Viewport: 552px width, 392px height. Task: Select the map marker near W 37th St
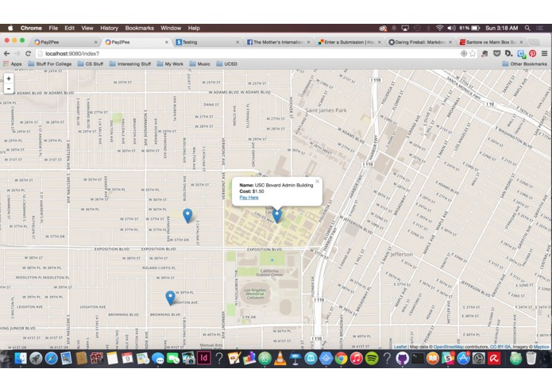[x=187, y=216]
